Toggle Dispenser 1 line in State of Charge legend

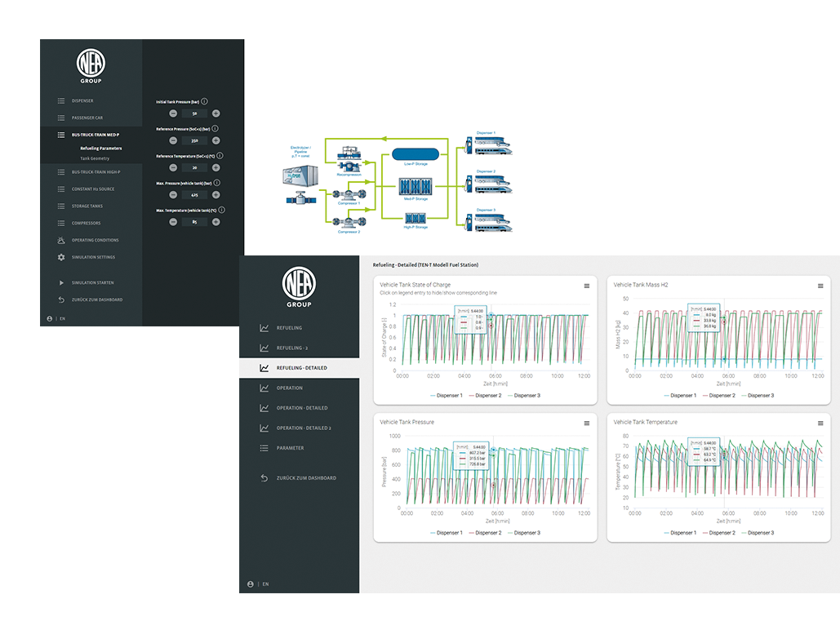pos(447,396)
